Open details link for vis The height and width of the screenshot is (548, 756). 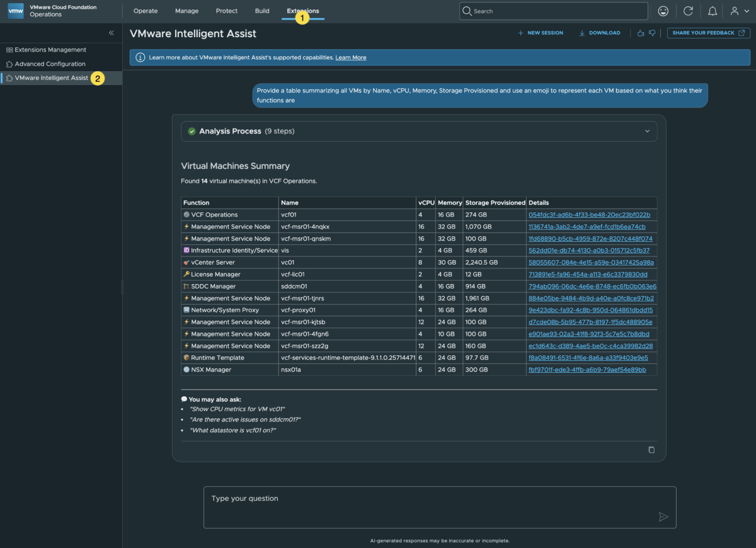tap(589, 250)
